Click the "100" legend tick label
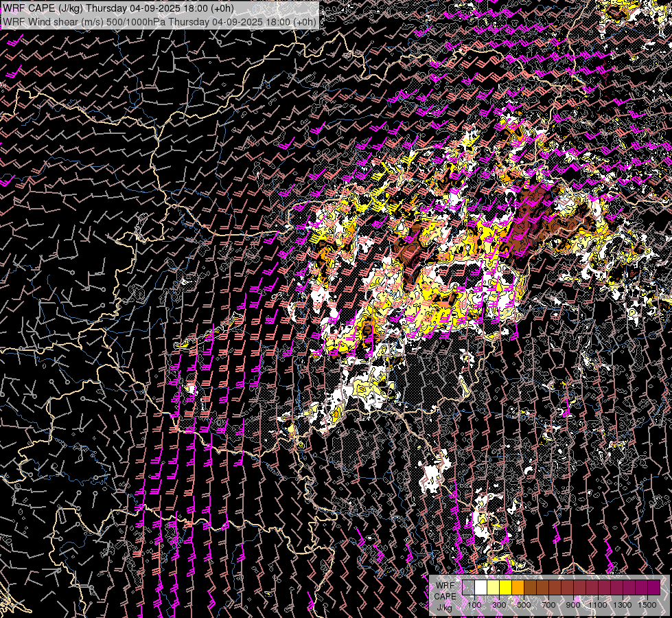This screenshot has width=672, height=618. (474, 605)
